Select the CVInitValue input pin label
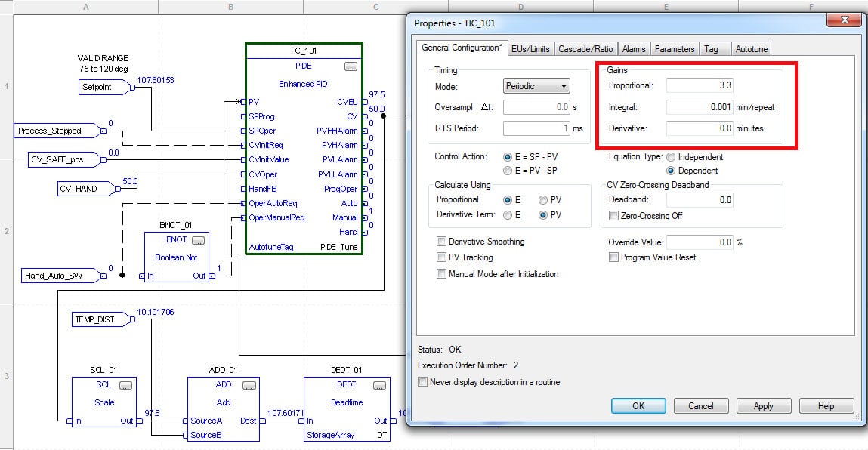Viewport: 868px width, 450px height. (268, 159)
